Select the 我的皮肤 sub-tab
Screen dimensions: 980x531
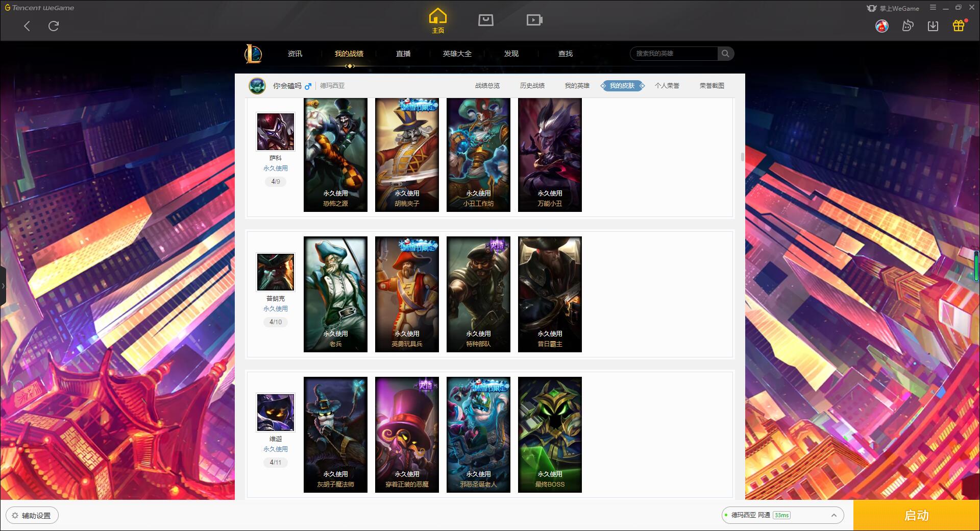coord(622,86)
